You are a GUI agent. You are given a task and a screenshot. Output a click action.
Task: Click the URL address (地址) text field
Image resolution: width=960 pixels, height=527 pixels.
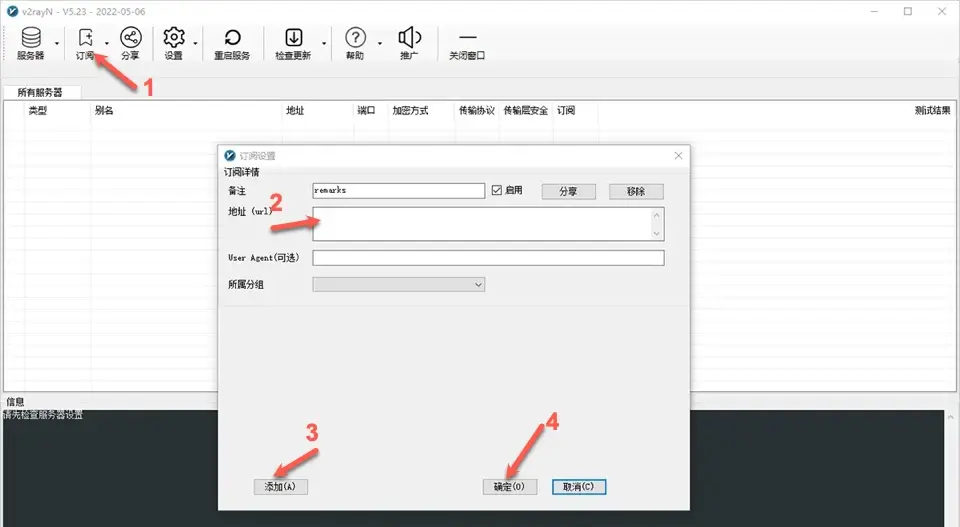[x=481, y=223]
